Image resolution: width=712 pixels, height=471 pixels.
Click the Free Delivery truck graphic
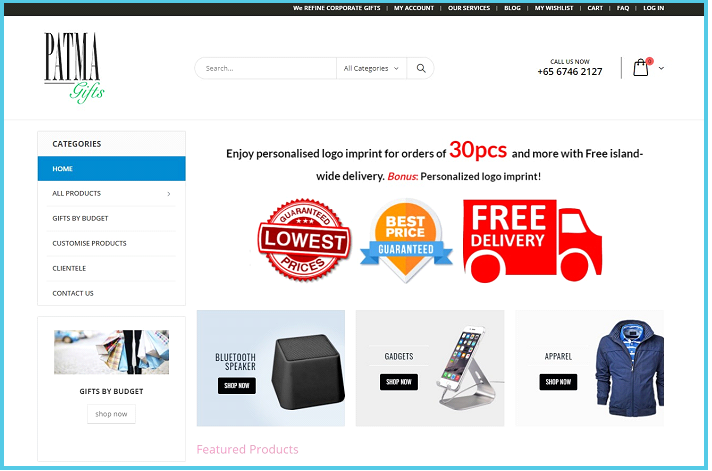[x=532, y=241]
